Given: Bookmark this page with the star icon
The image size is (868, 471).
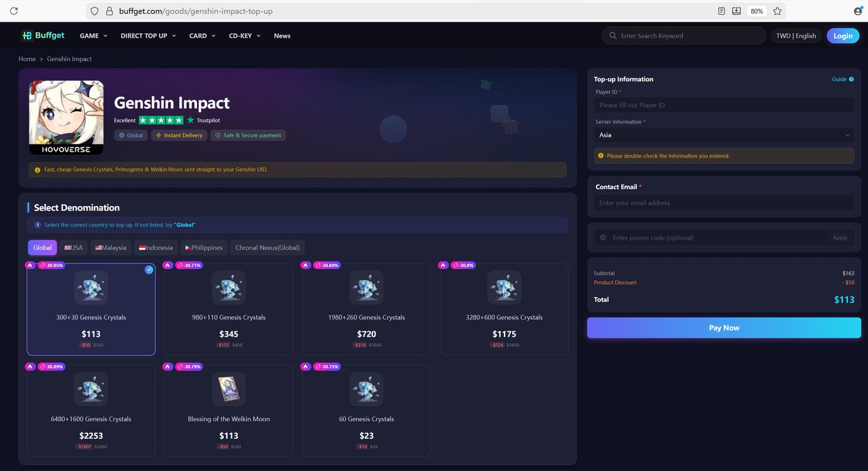Looking at the screenshot, I should pyautogui.click(x=777, y=11).
